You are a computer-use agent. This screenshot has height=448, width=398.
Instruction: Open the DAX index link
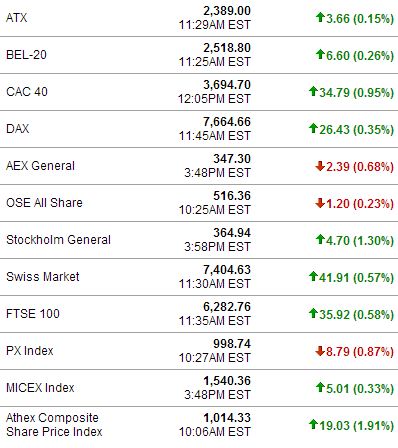coord(18,129)
